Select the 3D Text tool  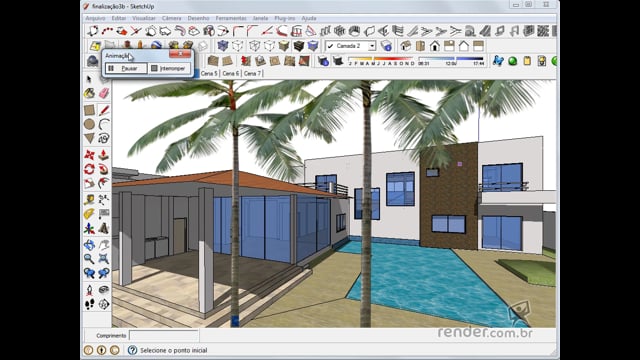tap(104, 228)
